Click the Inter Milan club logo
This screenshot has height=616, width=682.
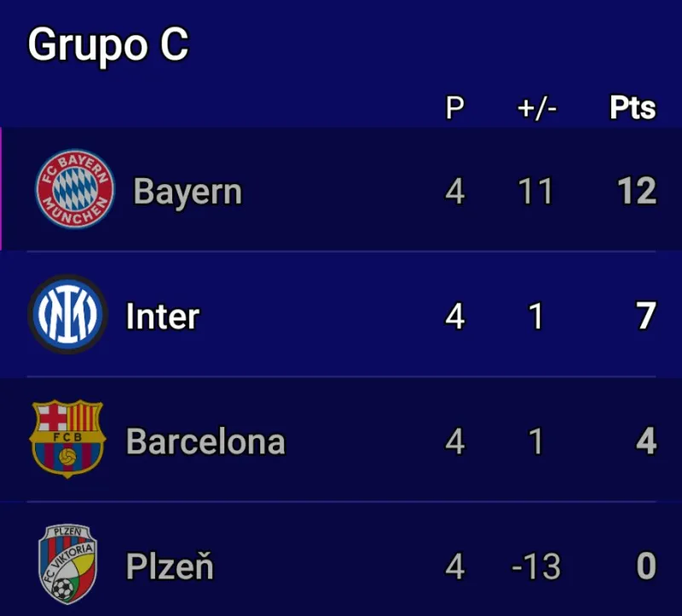67,315
